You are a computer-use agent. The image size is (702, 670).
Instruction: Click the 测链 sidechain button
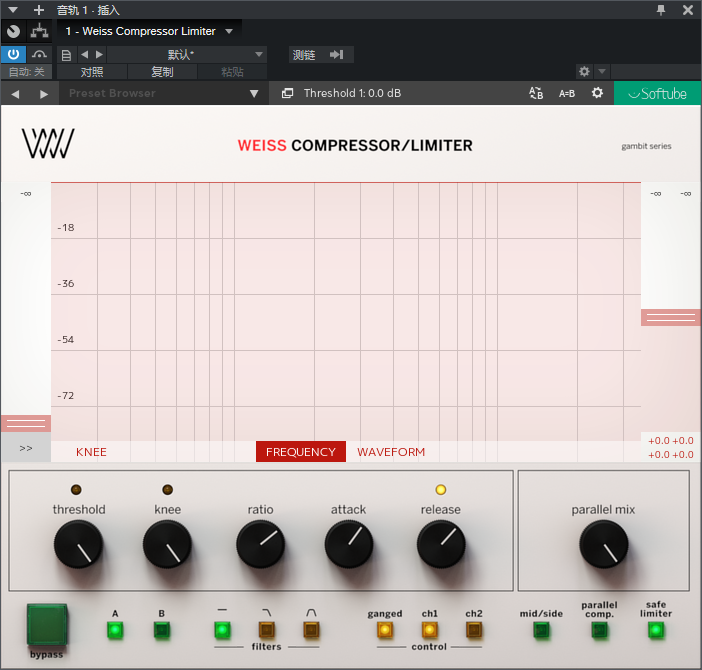pos(304,55)
